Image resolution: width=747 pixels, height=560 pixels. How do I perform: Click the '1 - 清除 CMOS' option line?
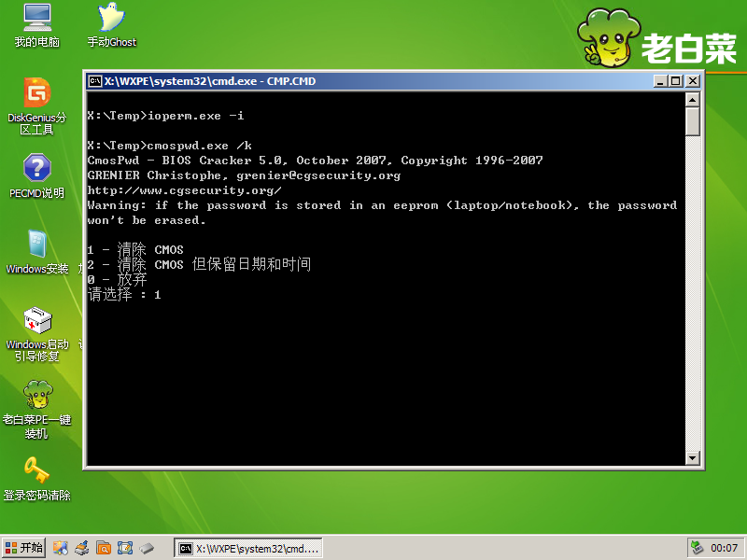pyautogui.click(x=135, y=249)
